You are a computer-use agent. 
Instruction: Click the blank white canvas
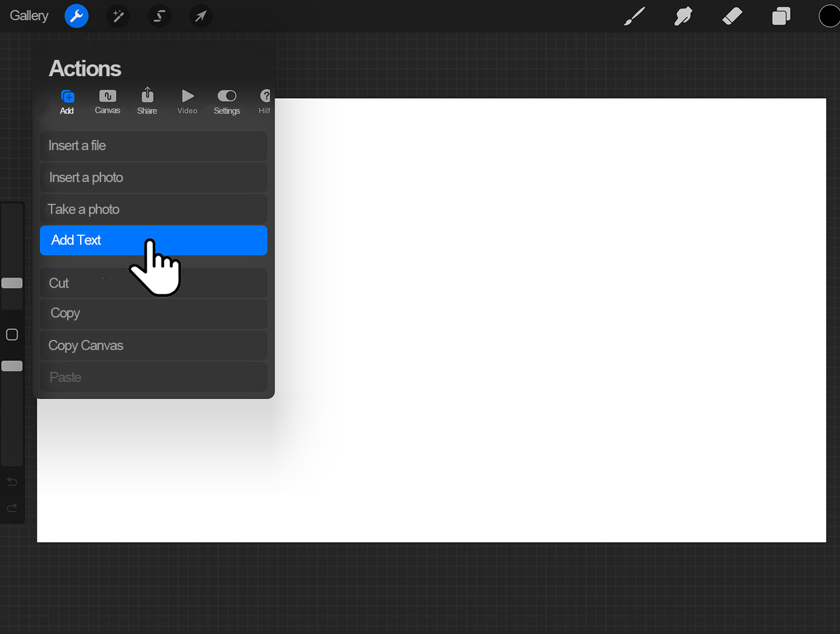[560, 336]
